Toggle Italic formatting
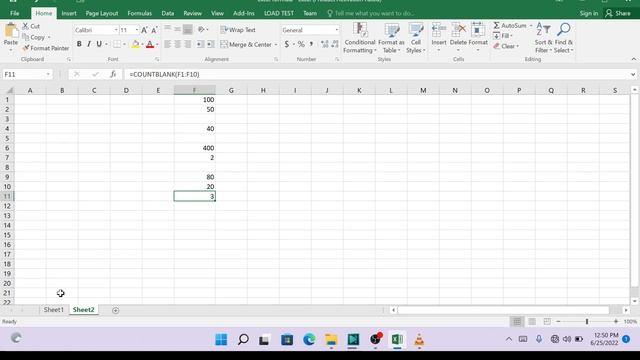 tap(89, 44)
